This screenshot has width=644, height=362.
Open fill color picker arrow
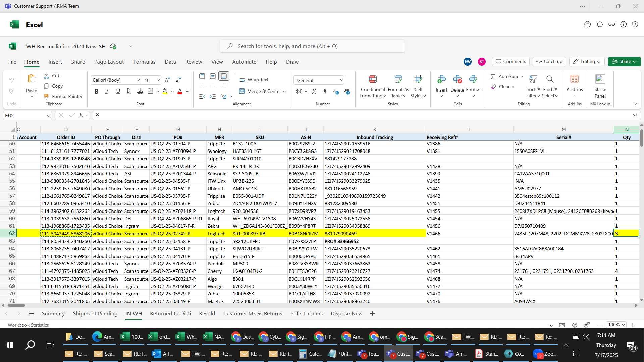tap(172, 92)
